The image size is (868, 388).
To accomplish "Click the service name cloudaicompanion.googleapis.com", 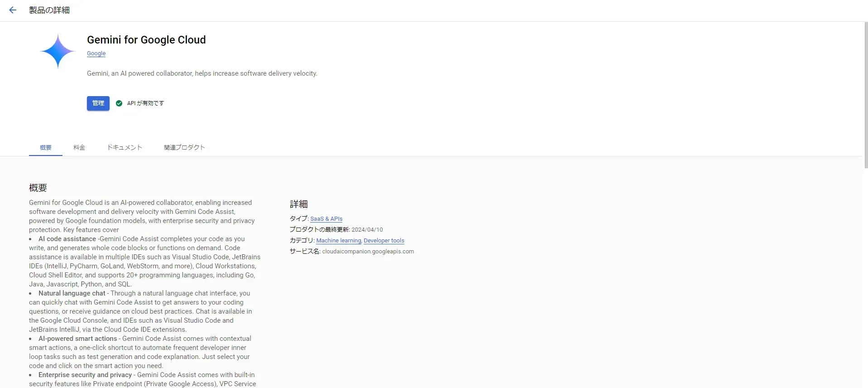I will coord(368,252).
